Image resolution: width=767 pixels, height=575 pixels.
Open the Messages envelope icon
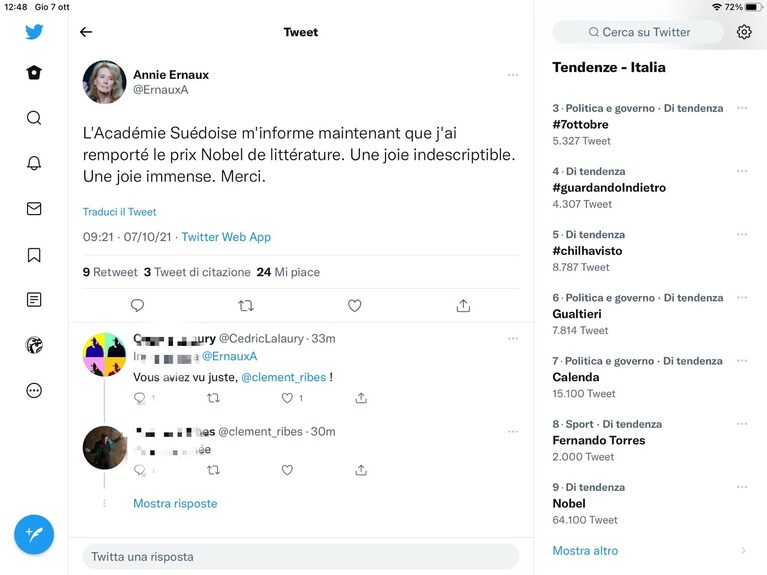point(34,208)
